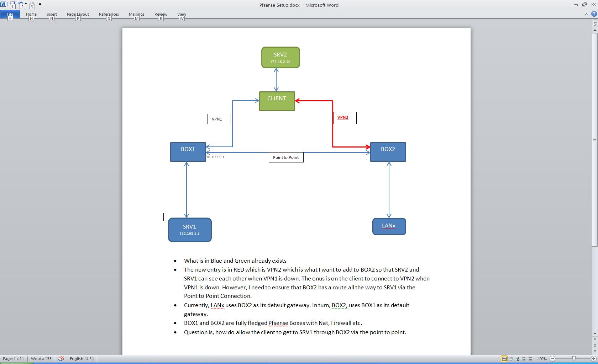Screen dimensions: 598x364
Task: Open the File tab
Action: [10, 15]
